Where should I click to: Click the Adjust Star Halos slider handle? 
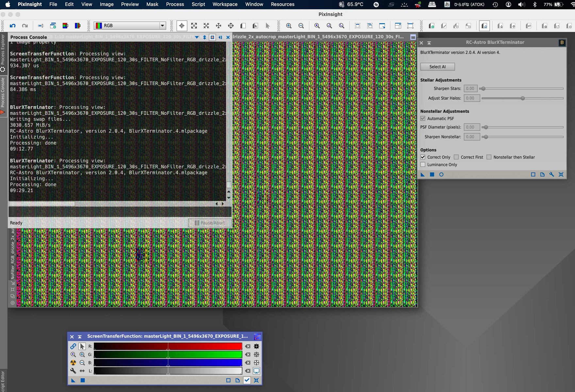click(x=523, y=98)
